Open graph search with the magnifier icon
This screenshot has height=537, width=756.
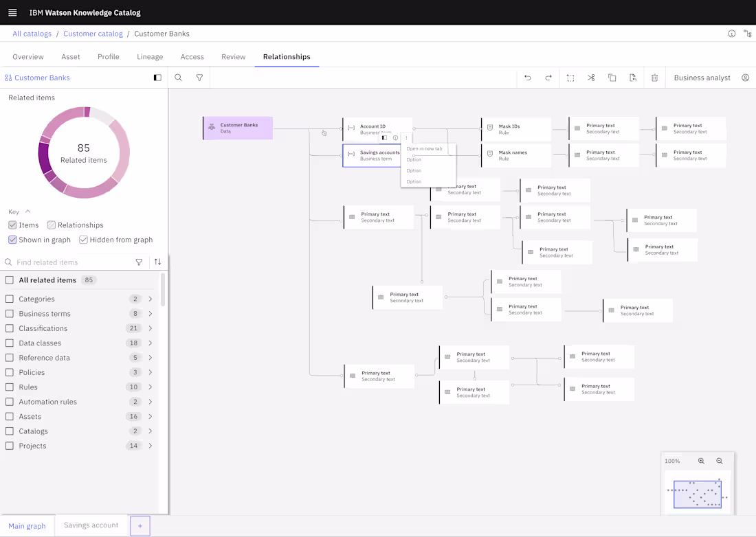178,78
